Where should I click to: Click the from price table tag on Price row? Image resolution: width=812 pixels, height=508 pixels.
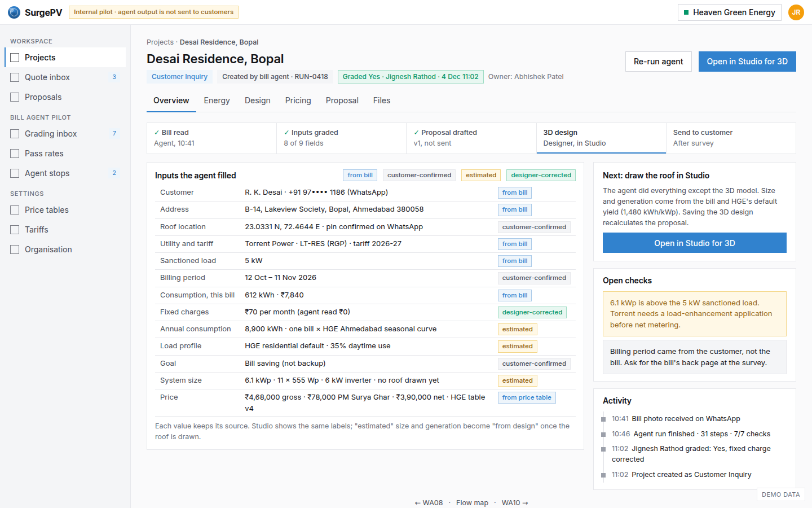(x=527, y=398)
